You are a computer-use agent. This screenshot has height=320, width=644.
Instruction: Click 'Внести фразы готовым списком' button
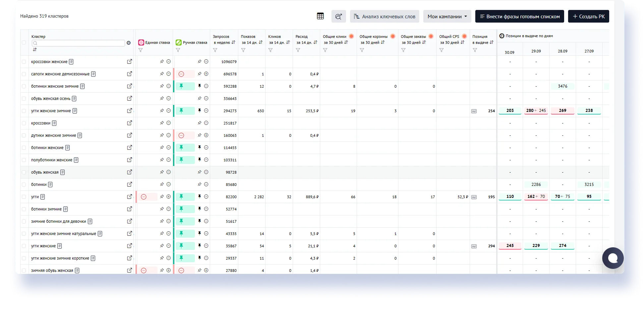point(519,16)
